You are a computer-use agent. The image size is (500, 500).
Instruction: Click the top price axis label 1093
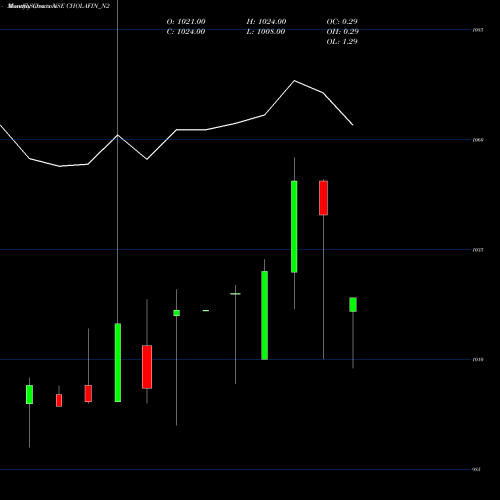[x=478, y=30]
